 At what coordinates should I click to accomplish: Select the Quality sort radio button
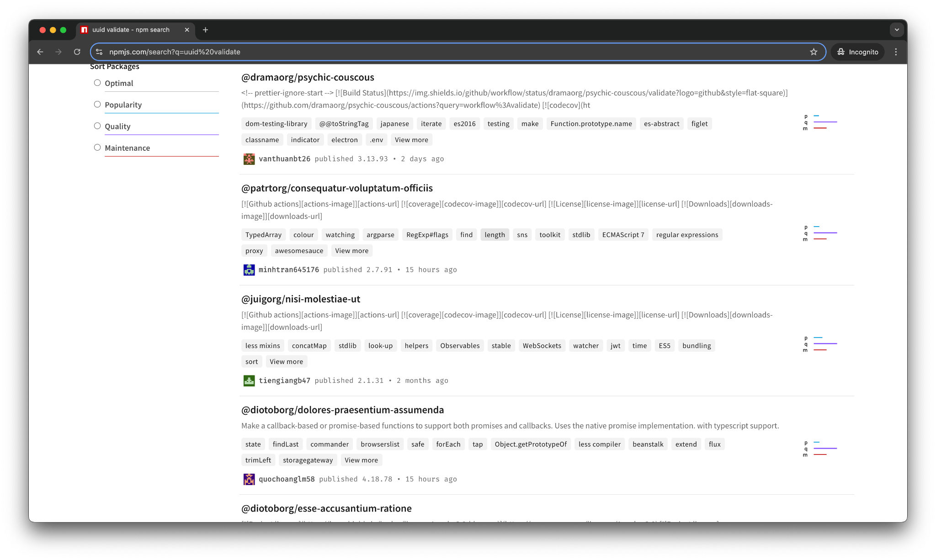(x=97, y=126)
